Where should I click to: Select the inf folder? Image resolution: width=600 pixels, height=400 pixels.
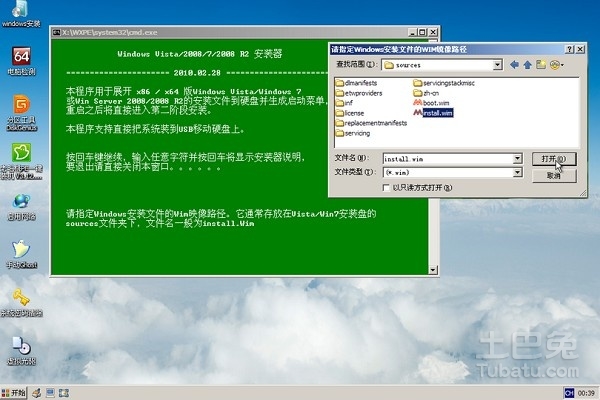coord(344,103)
